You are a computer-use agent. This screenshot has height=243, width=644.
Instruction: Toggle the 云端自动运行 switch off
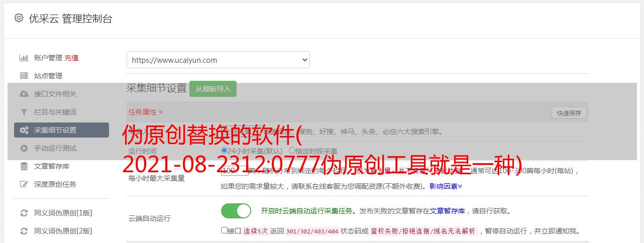[x=236, y=211]
